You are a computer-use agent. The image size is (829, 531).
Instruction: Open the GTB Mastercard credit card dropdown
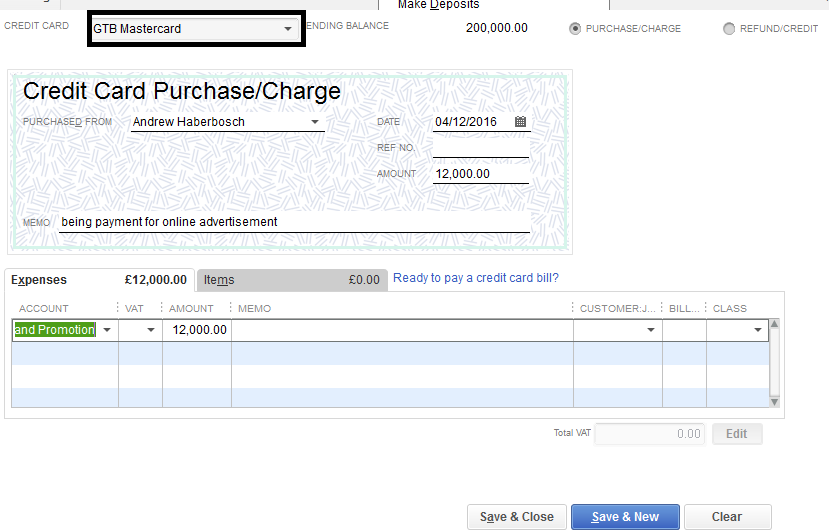coord(288,29)
